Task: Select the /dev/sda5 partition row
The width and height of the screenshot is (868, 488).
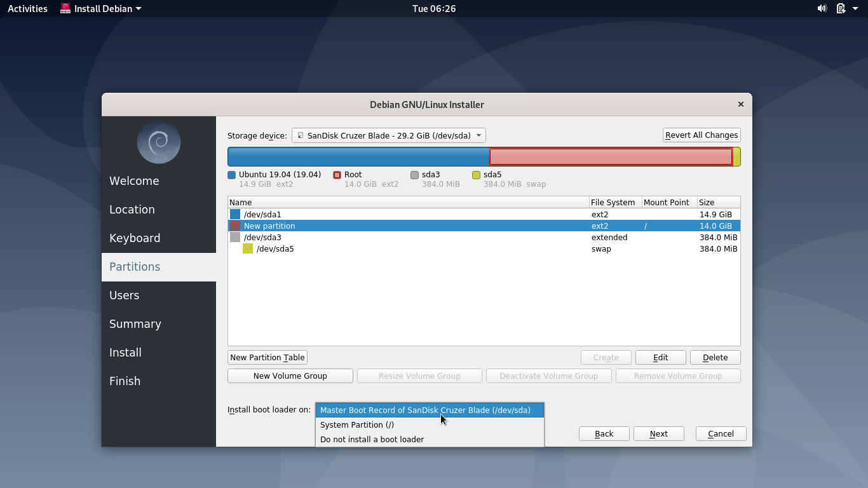Action: pos(484,249)
